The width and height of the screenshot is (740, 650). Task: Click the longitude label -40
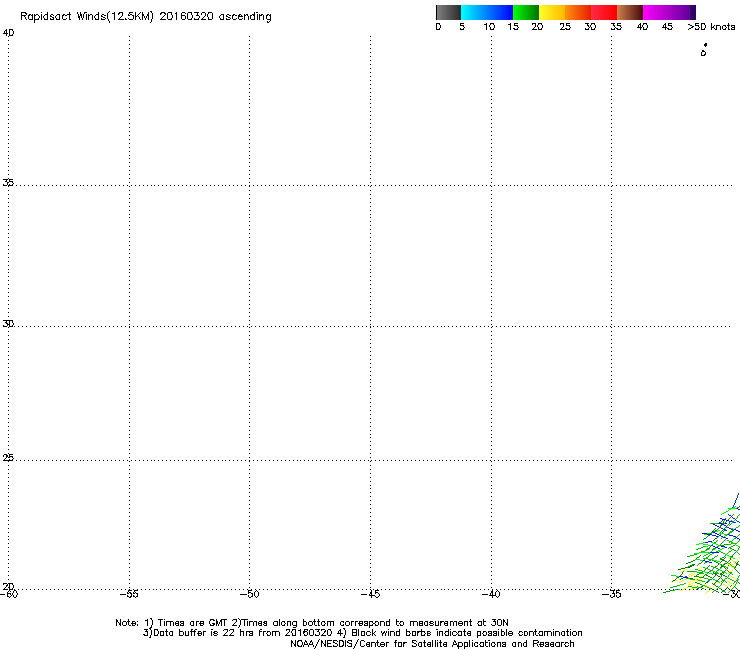click(x=491, y=594)
